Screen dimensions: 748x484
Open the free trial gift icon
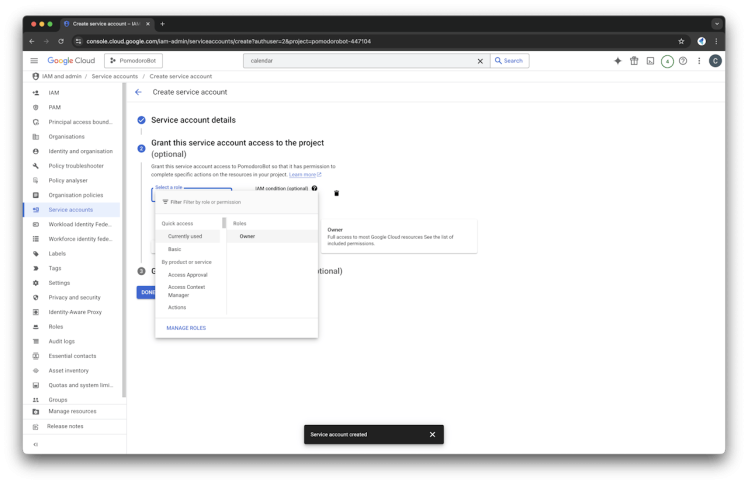click(x=634, y=61)
